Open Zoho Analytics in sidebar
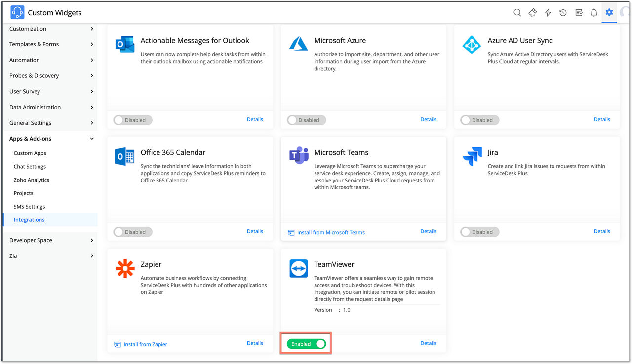This screenshot has width=632, height=364. click(32, 180)
